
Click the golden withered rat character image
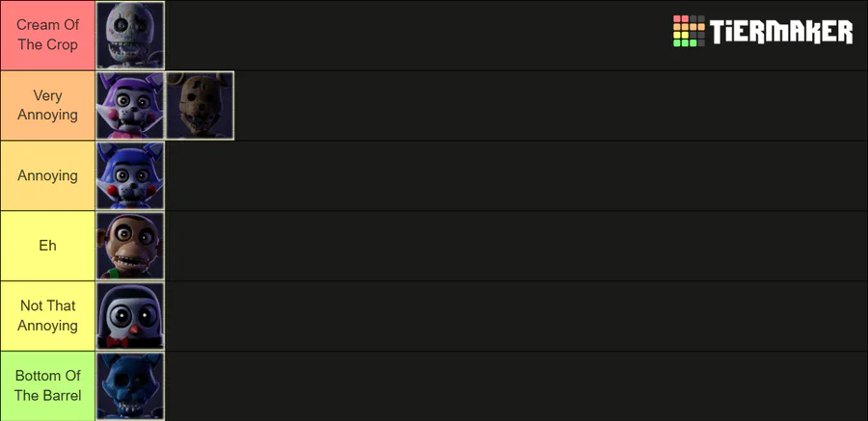tap(200, 105)
